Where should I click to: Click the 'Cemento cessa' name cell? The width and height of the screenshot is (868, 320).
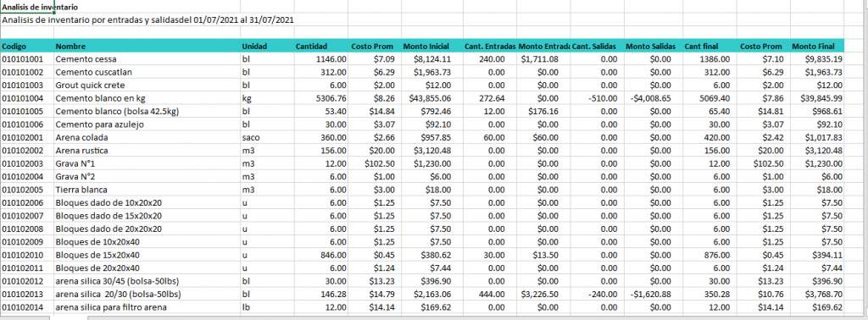coord(147,59)
